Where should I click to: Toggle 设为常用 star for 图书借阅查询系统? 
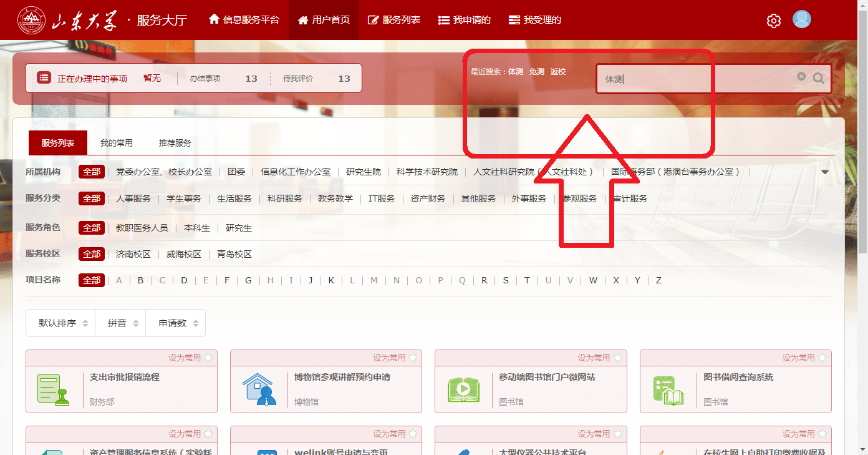click(x=822, y=358)
